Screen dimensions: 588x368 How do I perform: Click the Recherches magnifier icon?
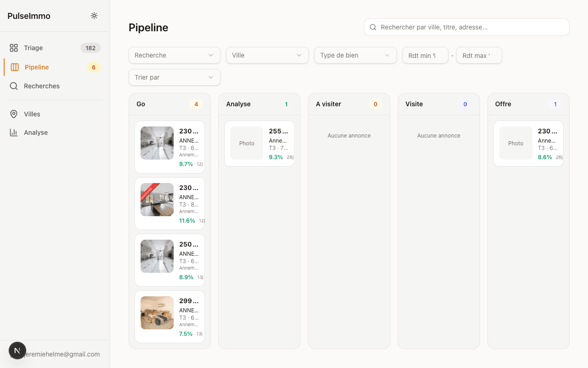[13, 86]
